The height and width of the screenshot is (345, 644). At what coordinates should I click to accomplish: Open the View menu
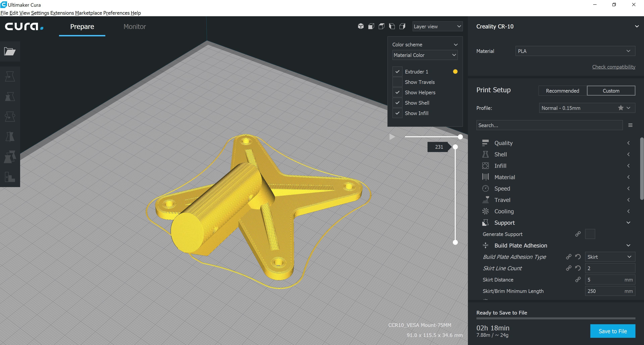(x=24, y=13)
